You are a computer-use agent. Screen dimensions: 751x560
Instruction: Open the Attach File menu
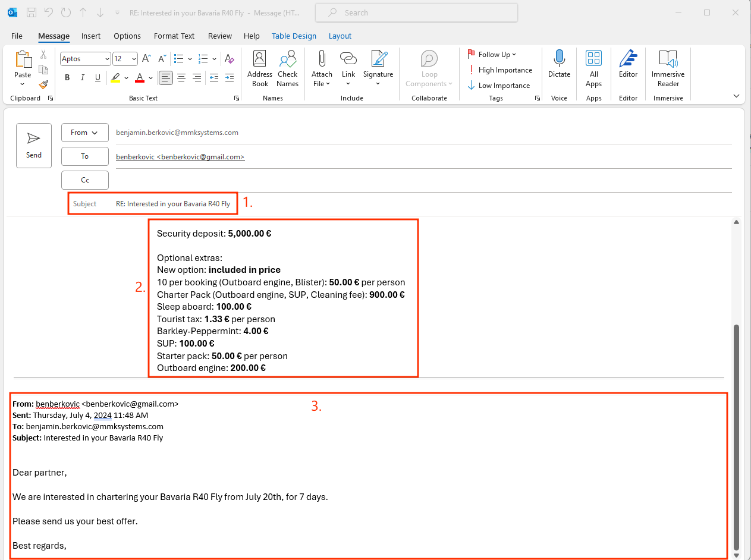point(322,69)
